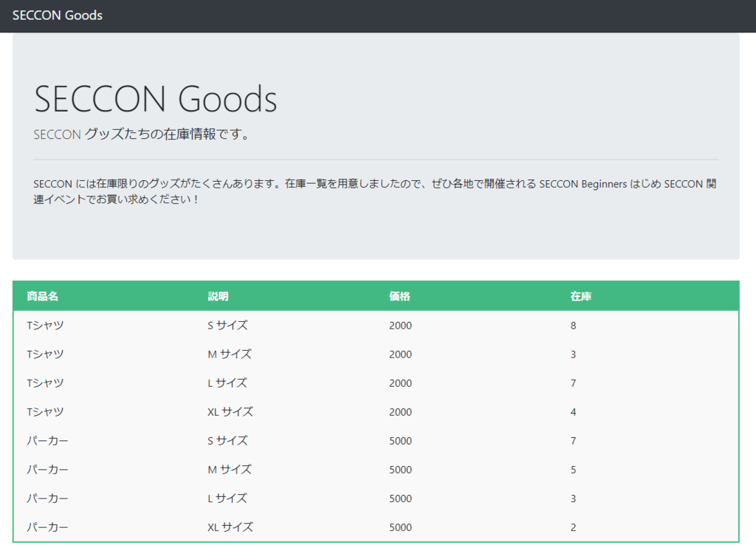
Task: Click stock value 5 for パーカー M サイズ
Action: (573, 470)
